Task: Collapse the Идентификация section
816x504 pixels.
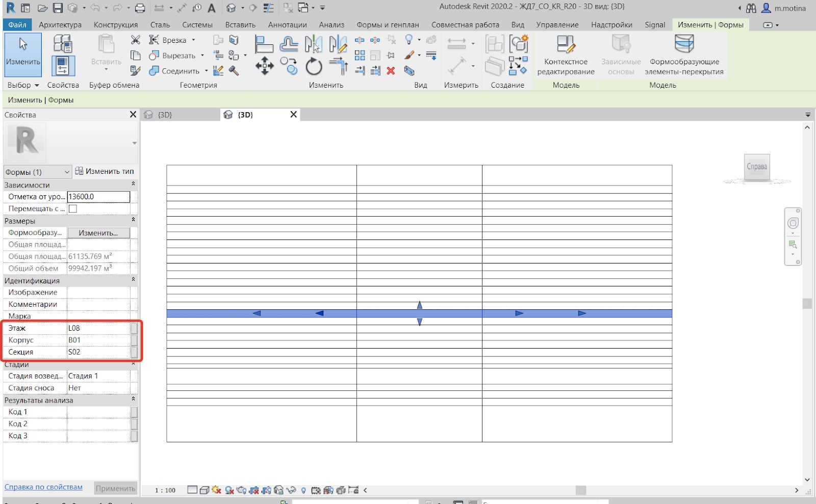Action: 134,279
